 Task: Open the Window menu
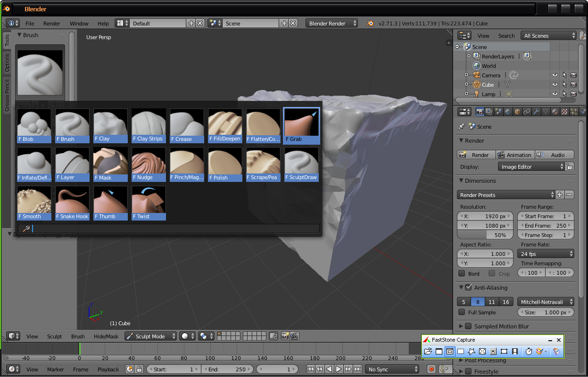[79, 23]
